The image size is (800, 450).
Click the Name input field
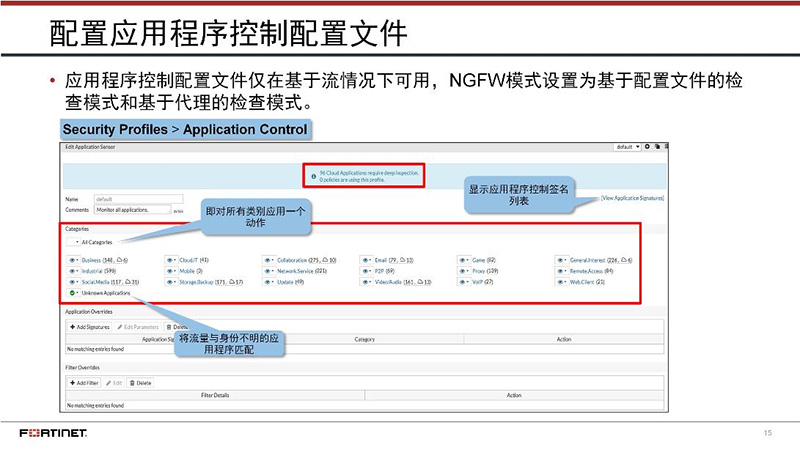138,199
